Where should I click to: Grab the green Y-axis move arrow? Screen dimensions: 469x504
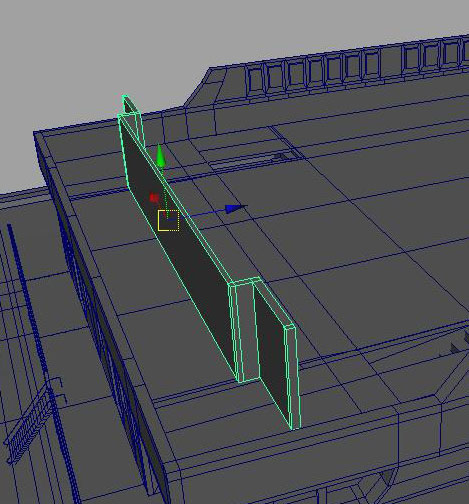tap(161, 156)
